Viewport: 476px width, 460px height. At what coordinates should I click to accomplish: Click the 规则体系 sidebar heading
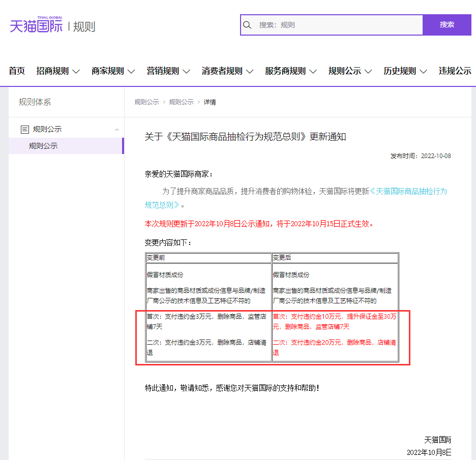click(35, 102)
